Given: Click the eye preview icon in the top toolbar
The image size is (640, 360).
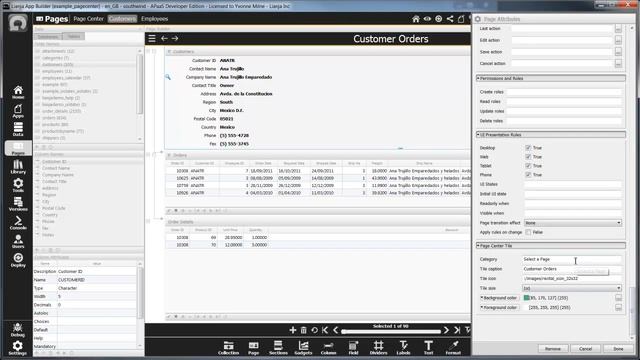Looking at the screenshot, I should (427, 19).
